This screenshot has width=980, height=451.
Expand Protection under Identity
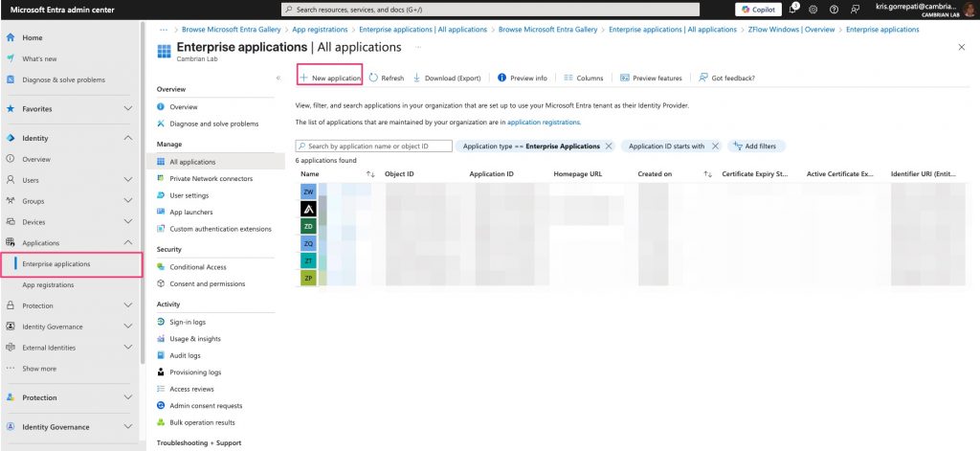(128, 305)
